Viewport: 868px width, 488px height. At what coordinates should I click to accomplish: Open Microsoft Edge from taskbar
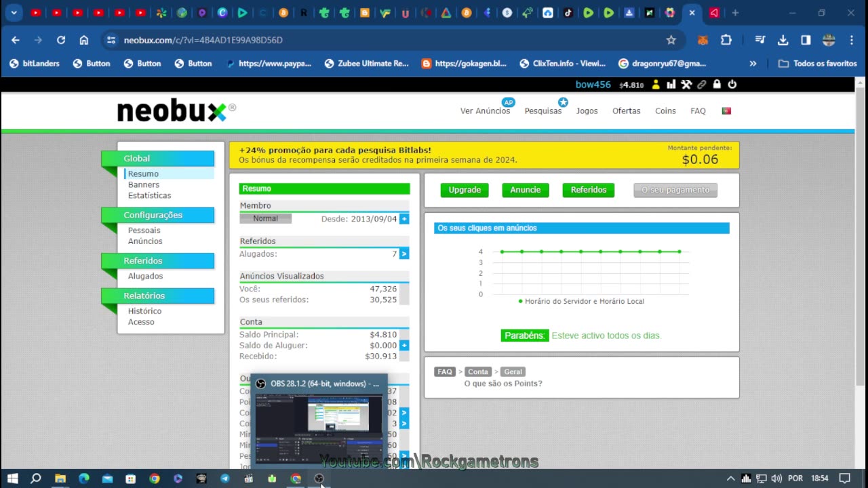pos(84,479)
